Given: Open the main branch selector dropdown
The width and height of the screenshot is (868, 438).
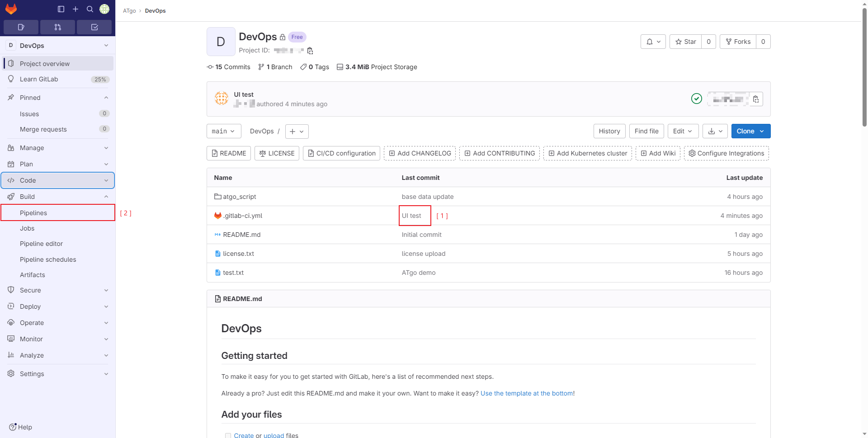Looking at the screenshot, I should pyautogui.click(x=224, y=131).
